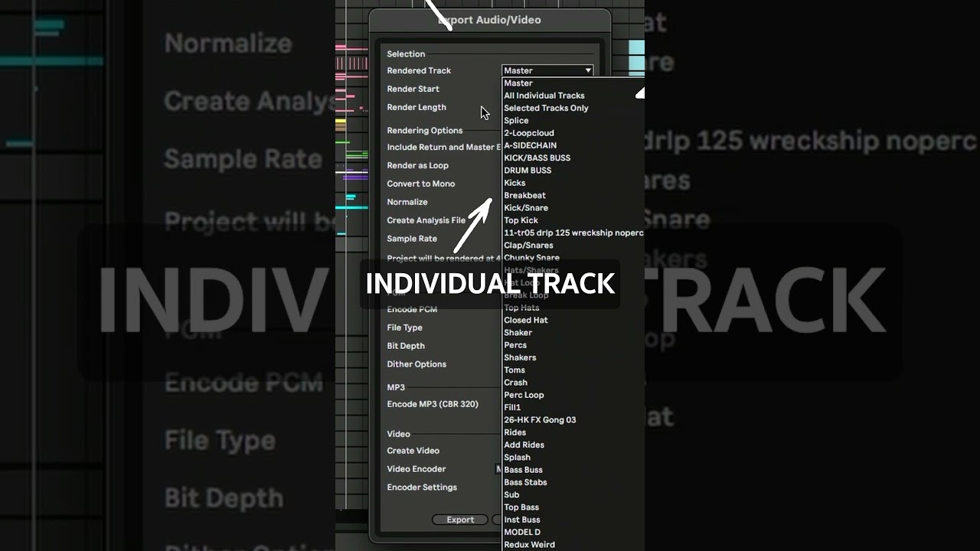Click the Sample Rate label in dialog
The width and height of the screenshot is (980, 551).
412,239
